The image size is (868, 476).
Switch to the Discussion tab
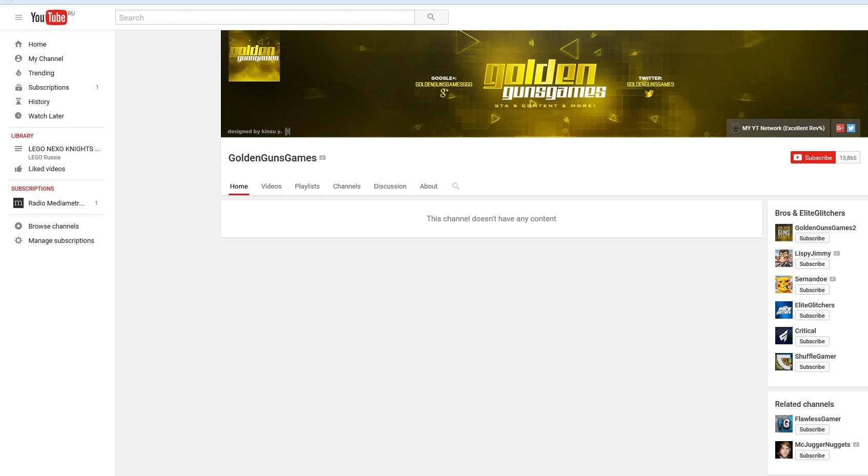pyautogui.click(x=390, y=187)
